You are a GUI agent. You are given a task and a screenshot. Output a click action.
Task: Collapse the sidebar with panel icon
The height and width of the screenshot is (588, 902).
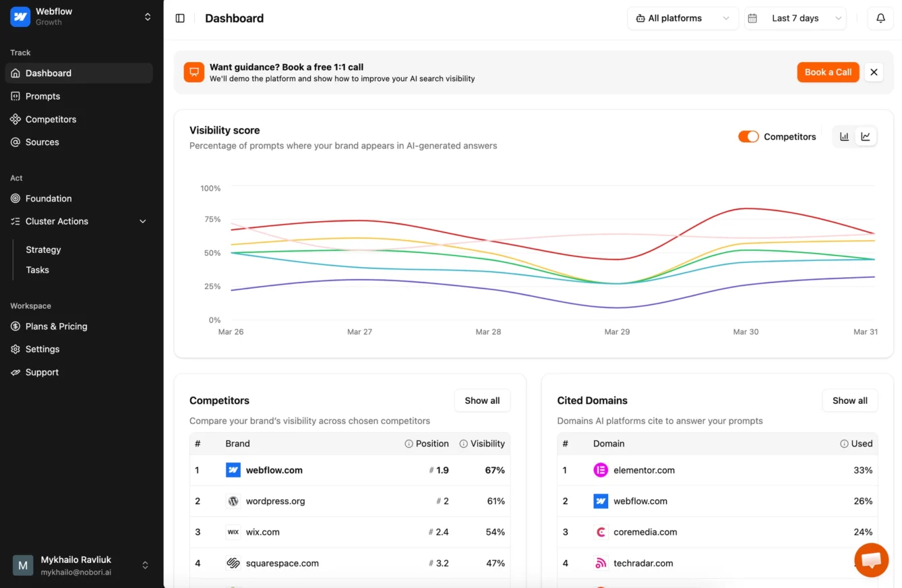click(180, 18)
